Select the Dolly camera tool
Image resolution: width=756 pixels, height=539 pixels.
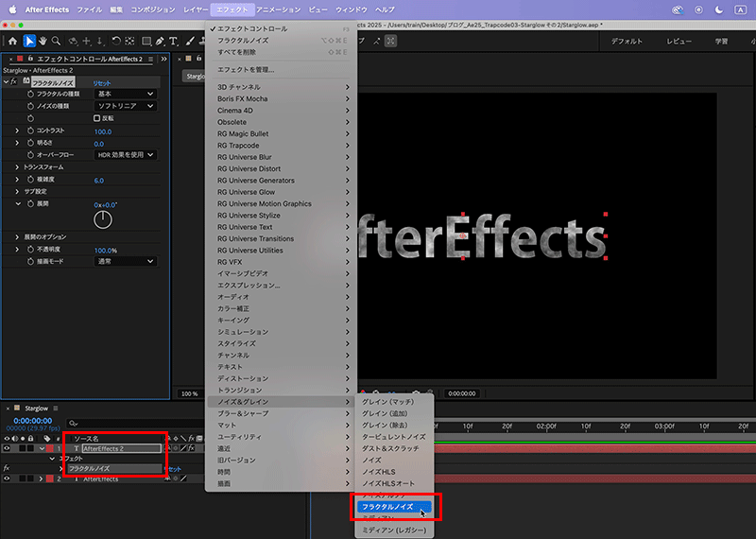tap(100, 41)
